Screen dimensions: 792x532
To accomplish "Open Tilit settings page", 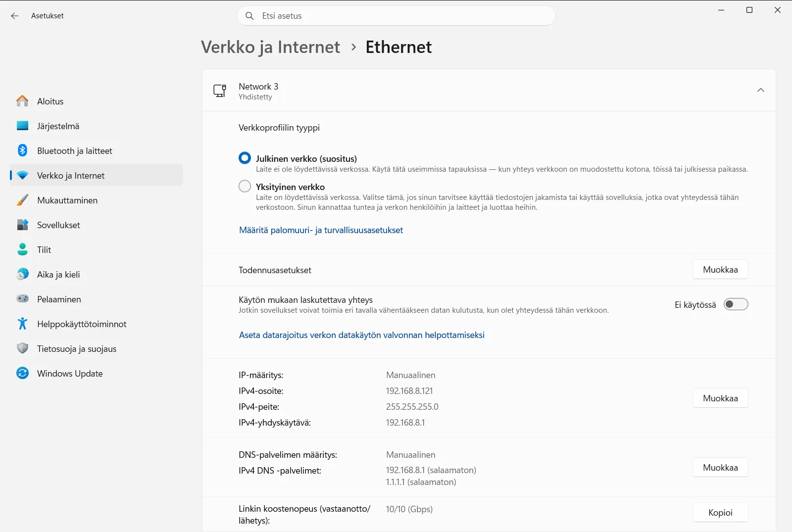I will pos(96,249).
